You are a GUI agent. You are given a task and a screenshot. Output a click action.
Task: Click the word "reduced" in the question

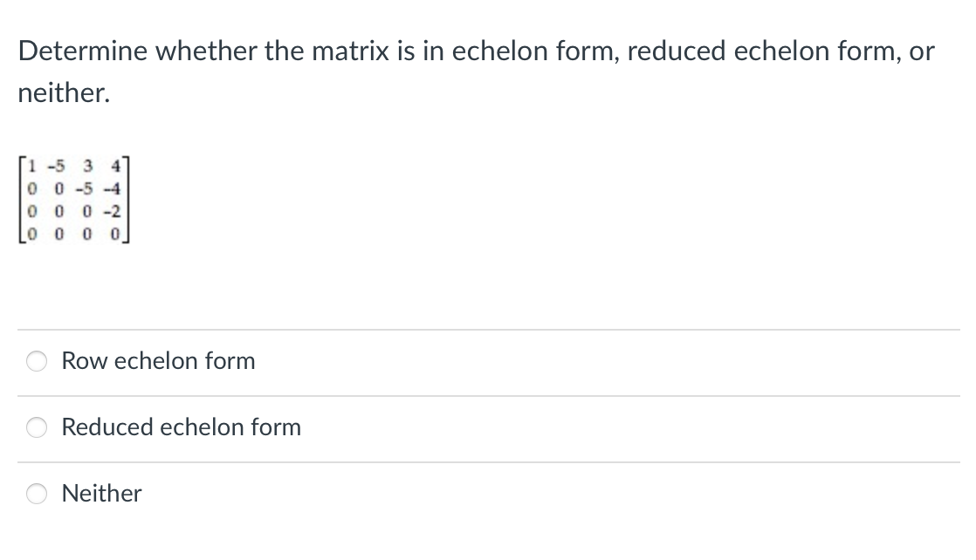coord(677,51)
